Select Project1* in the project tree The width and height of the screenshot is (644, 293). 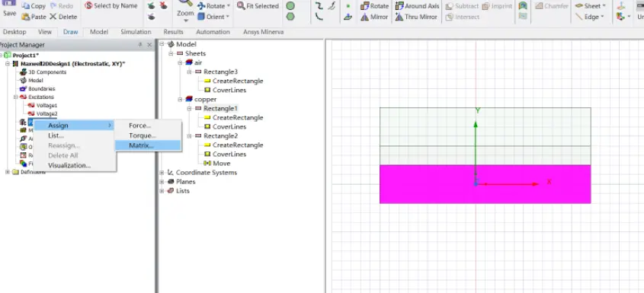click(x=25, y=56)
